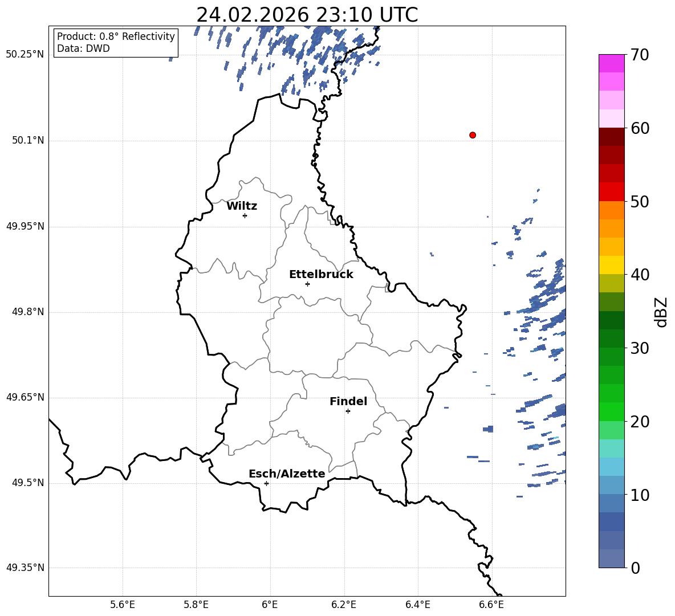Click the colorbar tick label '0'
Image resolution: width=675 pixels, height=616 pixels.
click(x=635, y=568)
